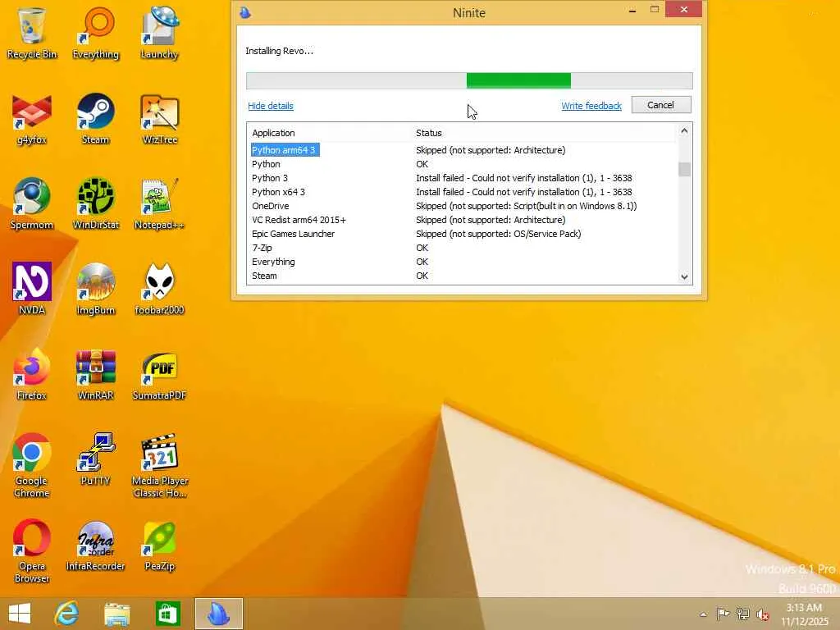Select the Opera Browser desktop shortcut
This screenshot has height=630, width=840.
click(32, 551)
